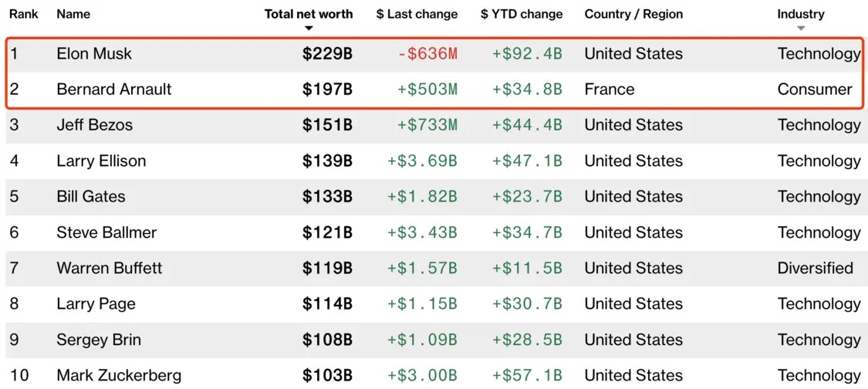Sort by $ Last change column
868x389 pixels.
point(417,14)
